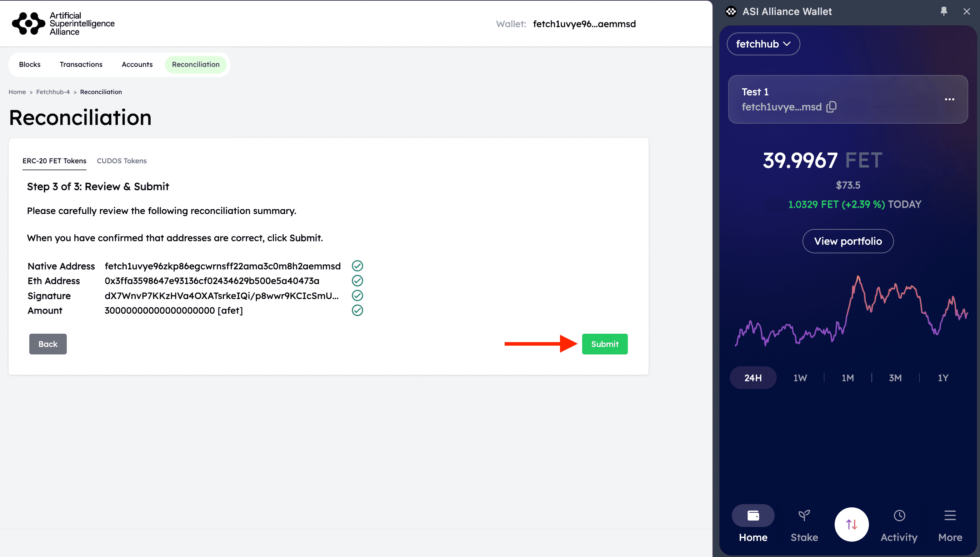Click the Fetchhub-4 breadcrumb link
This screenshot has height=557, width=980.
coord(53,92)
